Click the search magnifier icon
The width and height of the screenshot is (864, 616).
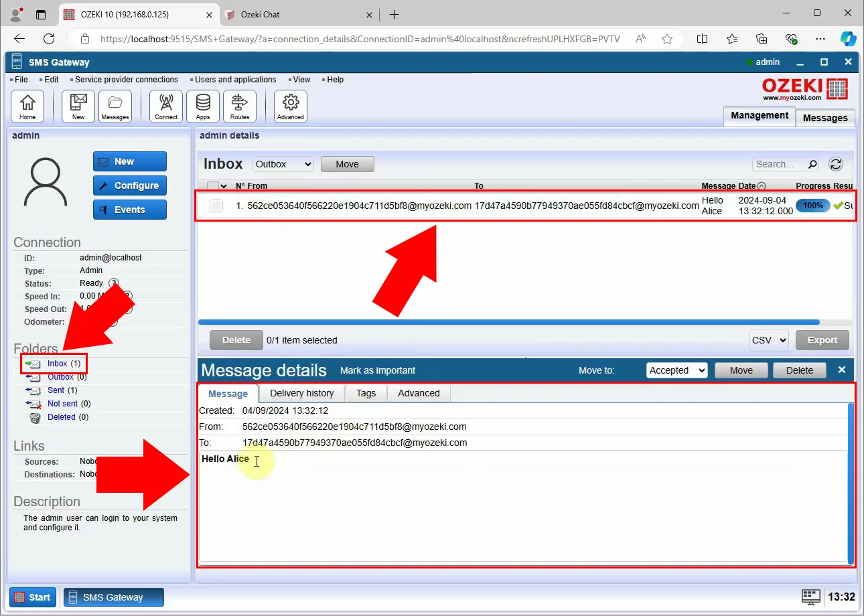pos(812,164)
